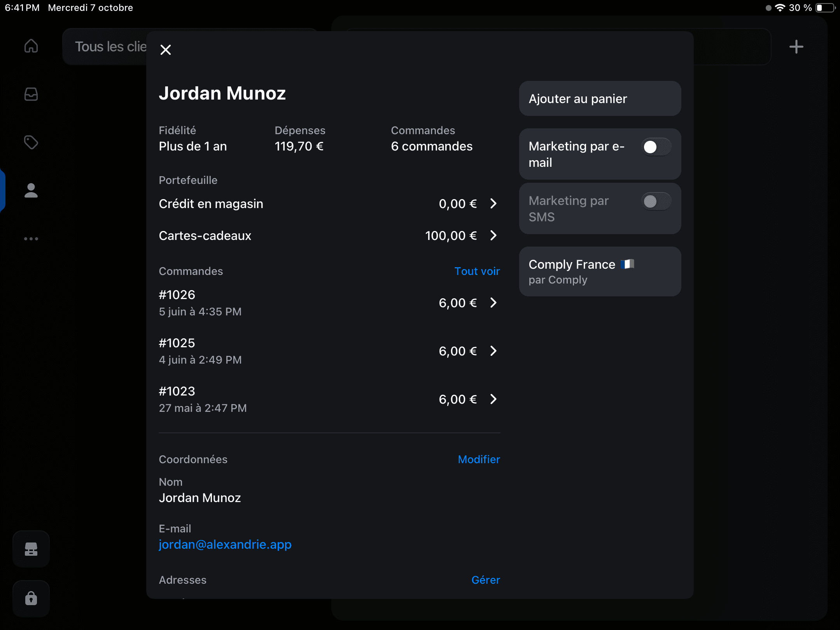Select the customers person icon
The width and height of the screenshot is (840, 630).
tap(31, 191)
